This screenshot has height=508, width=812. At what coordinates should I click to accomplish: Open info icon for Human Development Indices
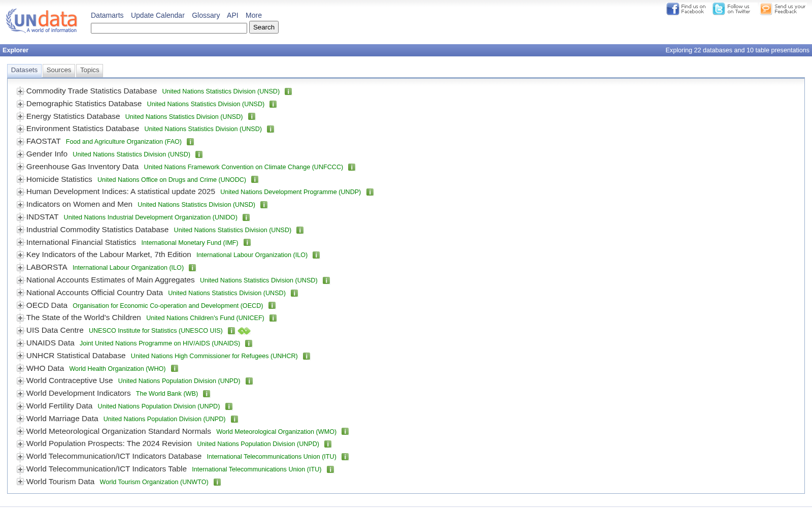coord(370,192)
